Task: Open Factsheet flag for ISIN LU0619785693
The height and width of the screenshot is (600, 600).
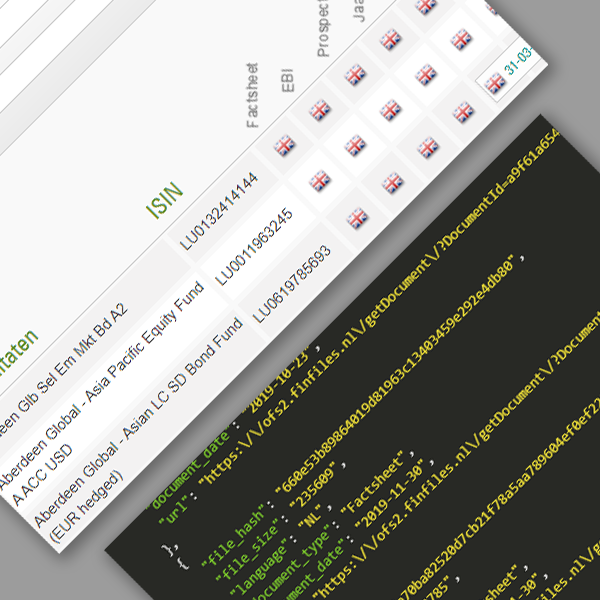Action: tap(357, 218)
